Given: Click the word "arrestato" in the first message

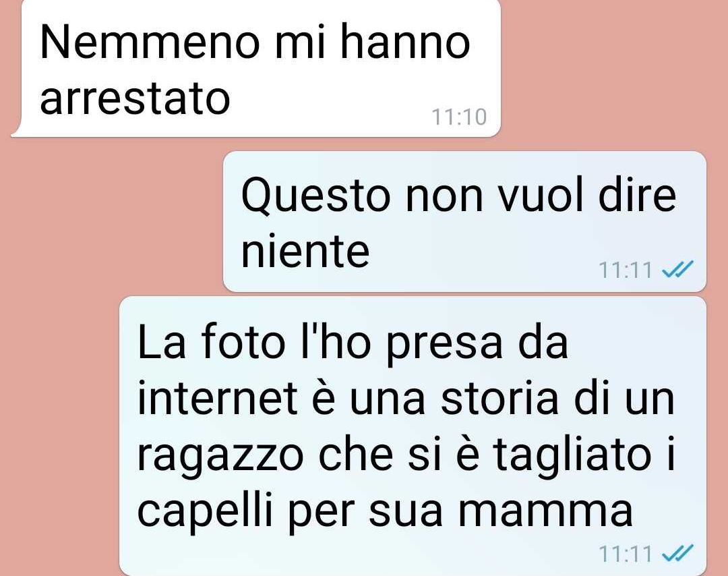Looking at the screenshot, I should (135, 98).
